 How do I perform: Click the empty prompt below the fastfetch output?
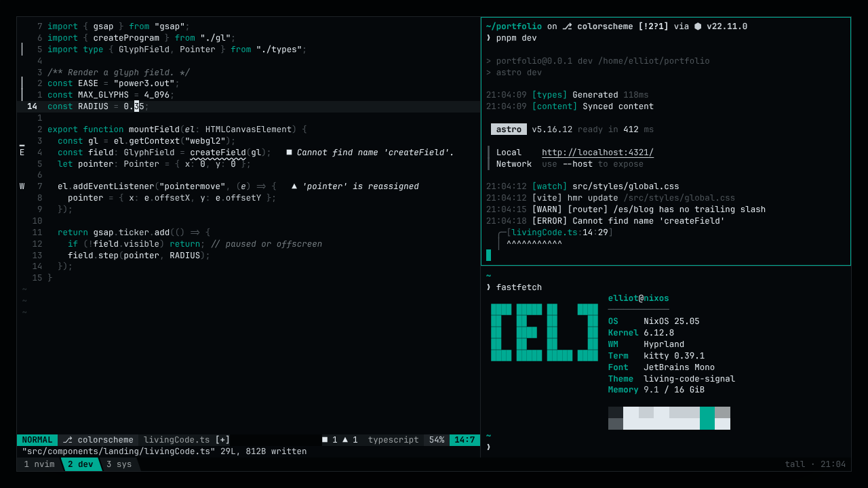click(488, 447)
